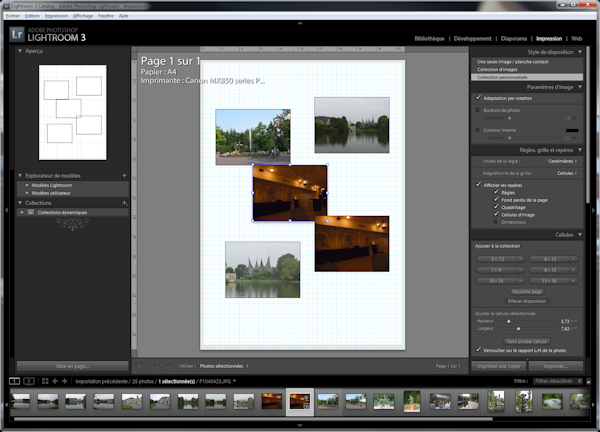Expand Modèles Lightroom folder
Image resolution: width=600 pixels, height=432 pixels.
tap(27, 186)
